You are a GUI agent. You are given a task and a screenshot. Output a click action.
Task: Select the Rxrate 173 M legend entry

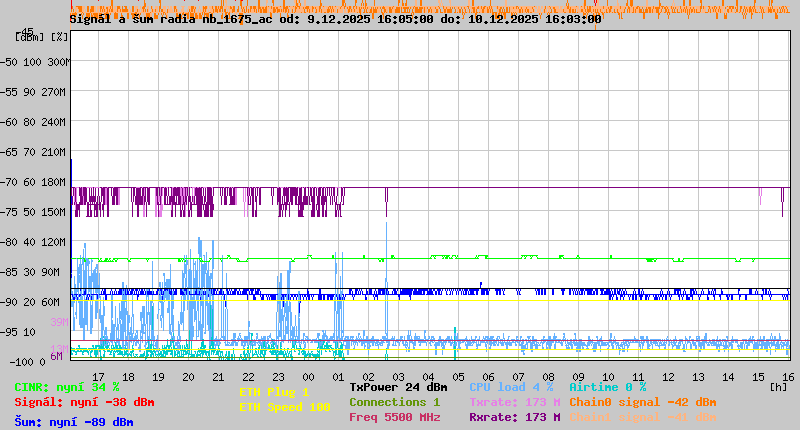click(x=515, y=417)
